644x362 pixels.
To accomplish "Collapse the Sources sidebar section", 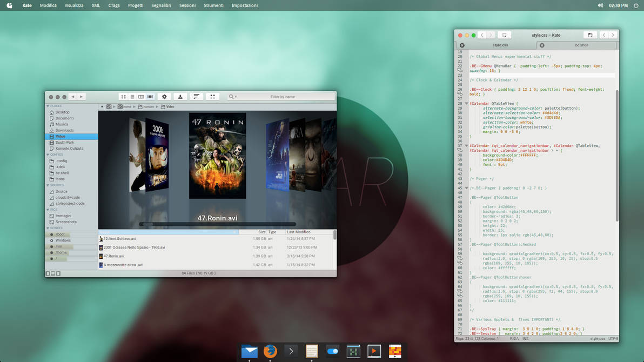I will [48, 185].
